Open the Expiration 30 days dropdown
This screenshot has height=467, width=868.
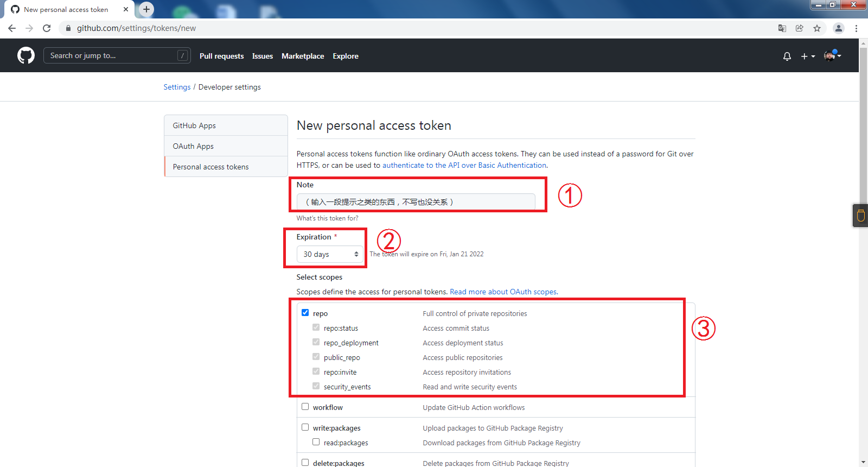330,254
